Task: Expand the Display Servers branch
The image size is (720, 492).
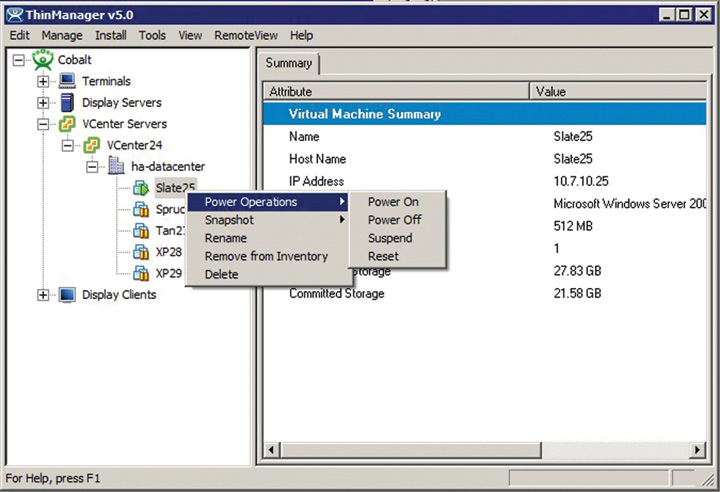Action: (43, 102)
